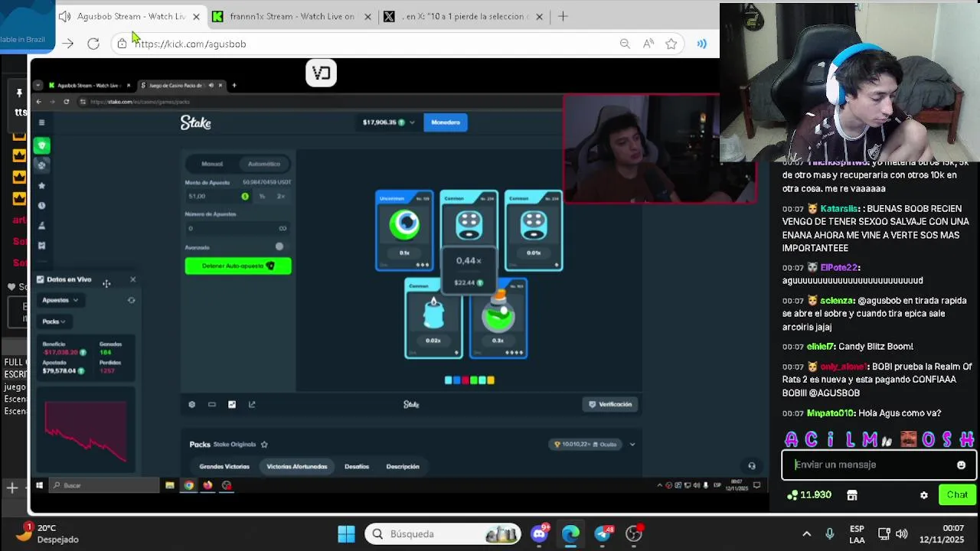The width and height of the screenshot is (980, 551).
Task: Open the Apuestas dropdown in live data
Action: coord(60,300)
